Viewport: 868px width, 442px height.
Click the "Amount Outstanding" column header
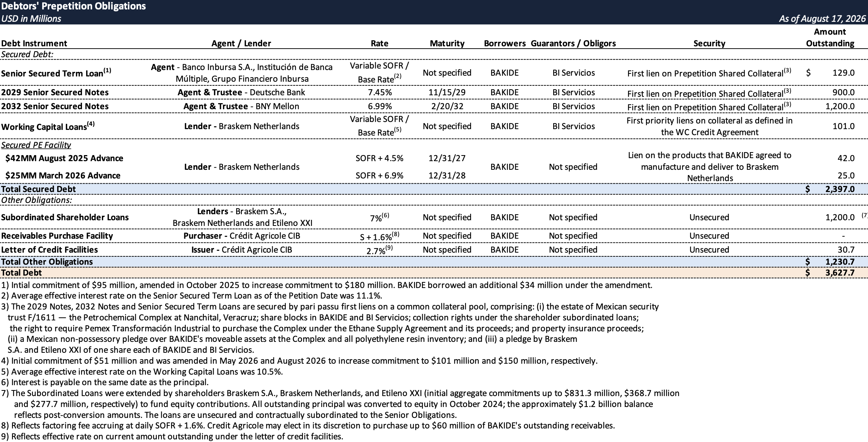tap(830, 38)
